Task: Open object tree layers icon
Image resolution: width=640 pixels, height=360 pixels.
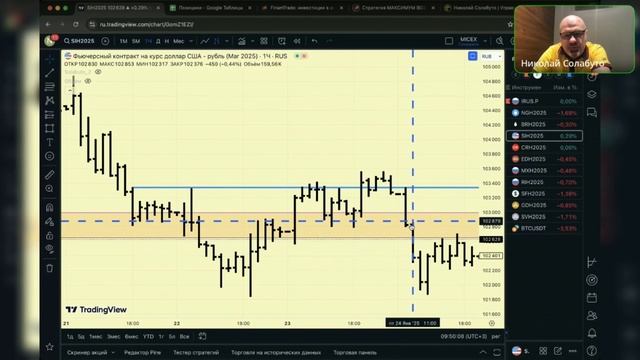Action: pos(592,94)
